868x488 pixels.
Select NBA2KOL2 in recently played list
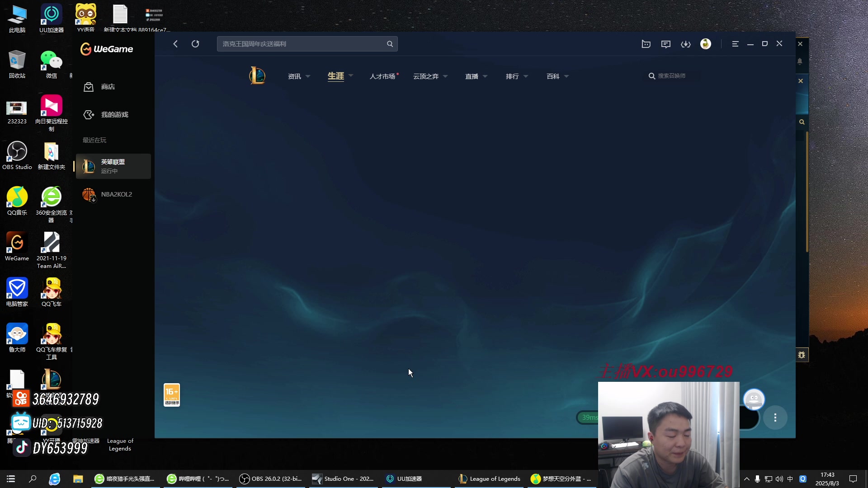coord(113,195)
